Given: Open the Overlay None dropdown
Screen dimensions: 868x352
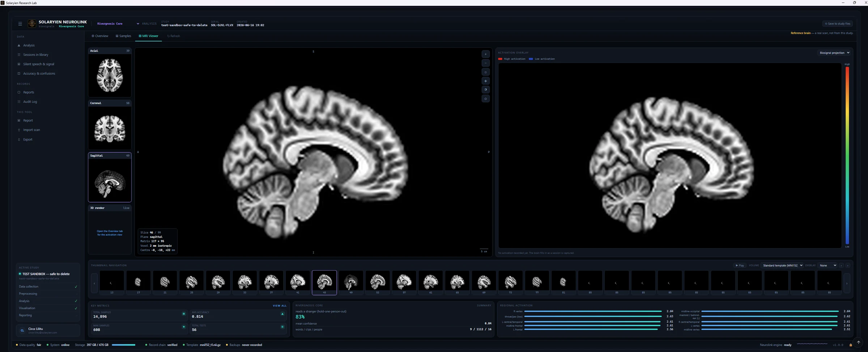Looking at the screenshot, I should pyautogui.click(x=827, y=266).
